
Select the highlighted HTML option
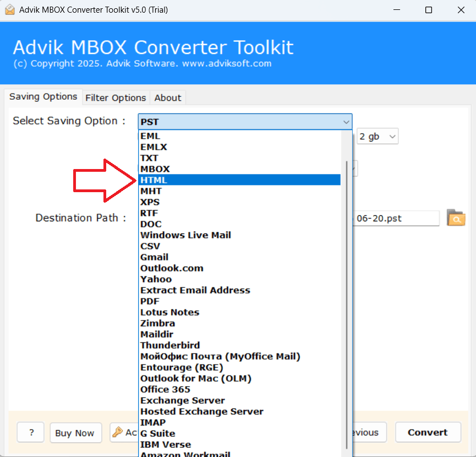[239, 179]
